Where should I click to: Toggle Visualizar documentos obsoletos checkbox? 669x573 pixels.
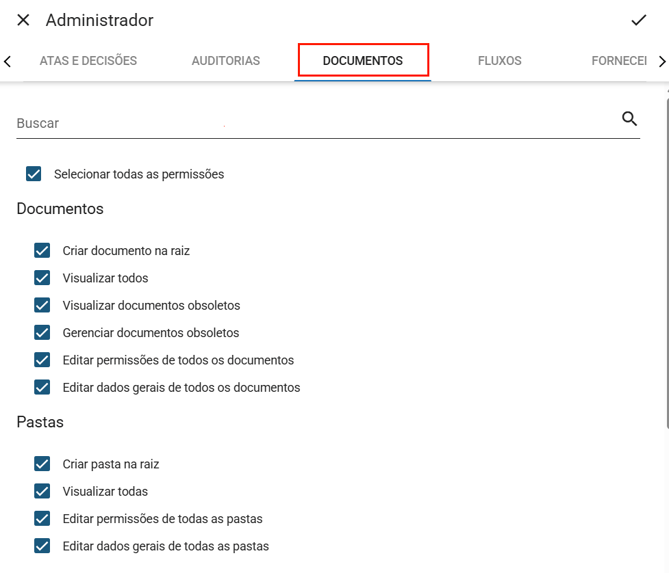coord(42,305)
